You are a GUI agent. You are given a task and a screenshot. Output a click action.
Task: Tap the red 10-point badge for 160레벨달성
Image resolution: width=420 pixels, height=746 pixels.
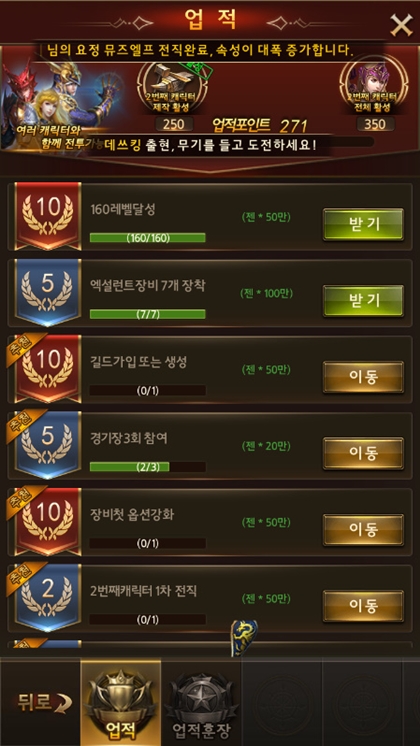[x=48, y=216]
